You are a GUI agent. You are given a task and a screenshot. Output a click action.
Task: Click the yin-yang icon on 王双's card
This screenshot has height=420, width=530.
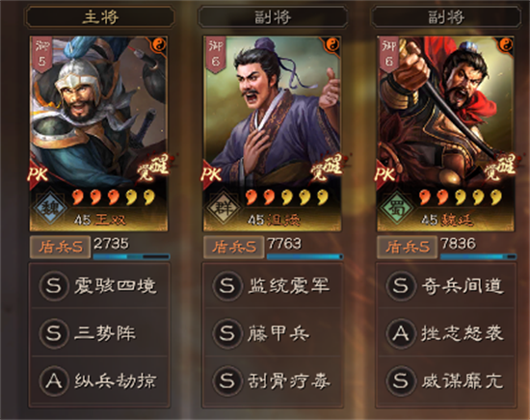(158, 44)
